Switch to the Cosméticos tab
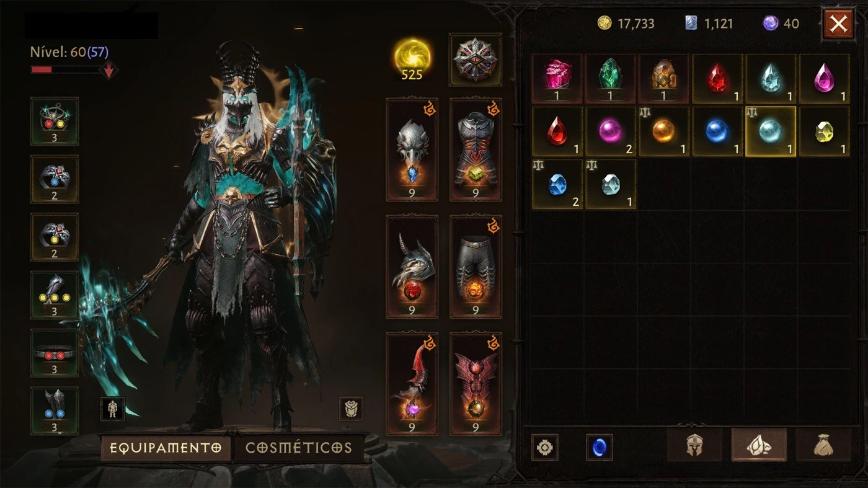 click(x=299, y=448)
